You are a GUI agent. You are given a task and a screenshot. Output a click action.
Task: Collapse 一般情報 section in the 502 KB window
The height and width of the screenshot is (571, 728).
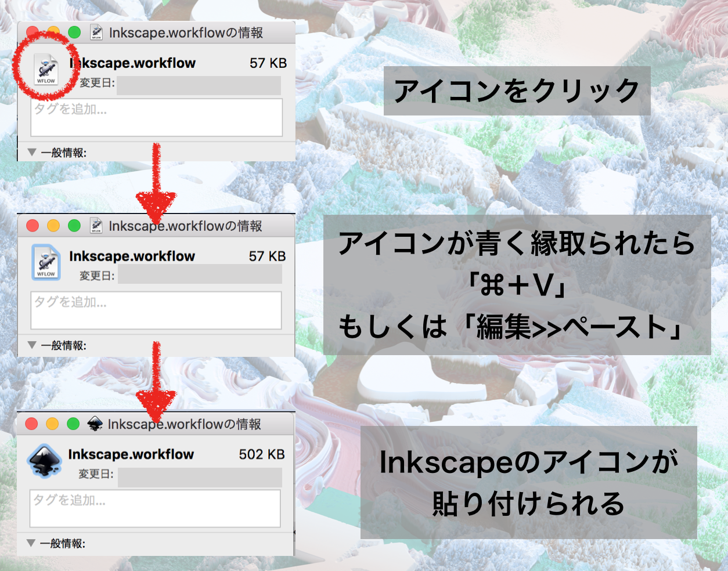[x=31, y=543]
